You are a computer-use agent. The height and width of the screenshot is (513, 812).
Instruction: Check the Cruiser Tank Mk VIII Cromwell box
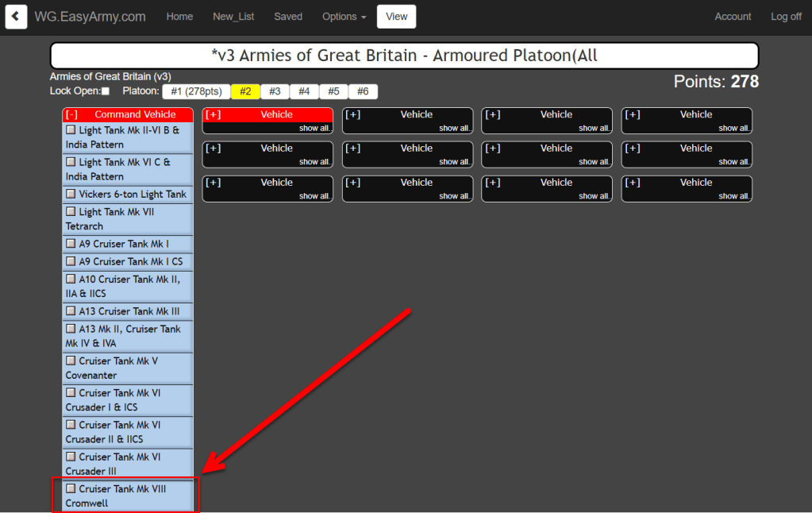[x=71, y=488]
